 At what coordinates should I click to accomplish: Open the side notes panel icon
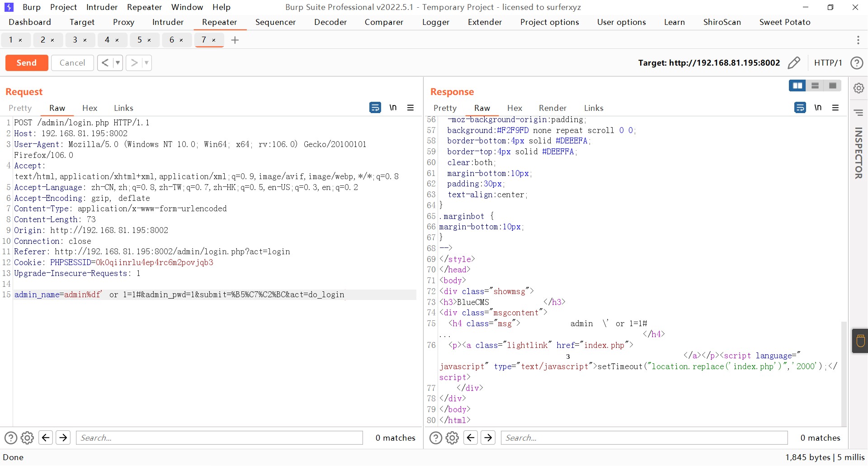coord(860,341)
